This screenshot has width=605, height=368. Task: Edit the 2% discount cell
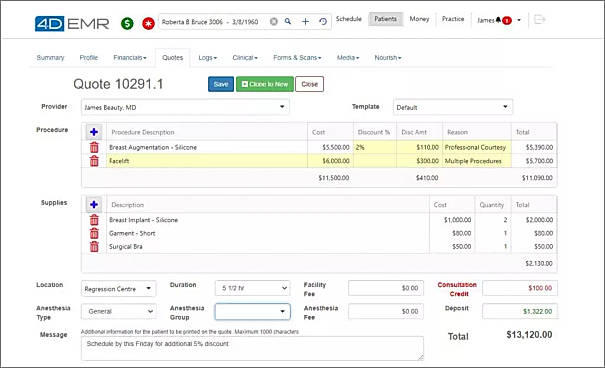point(375,147)
